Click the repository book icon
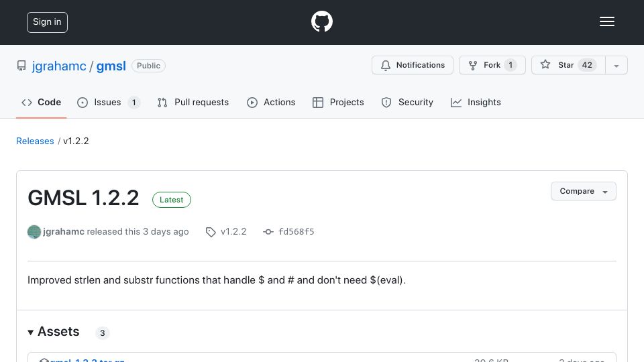This screenshot has width=644, height=362. click(x=21, y=66)
